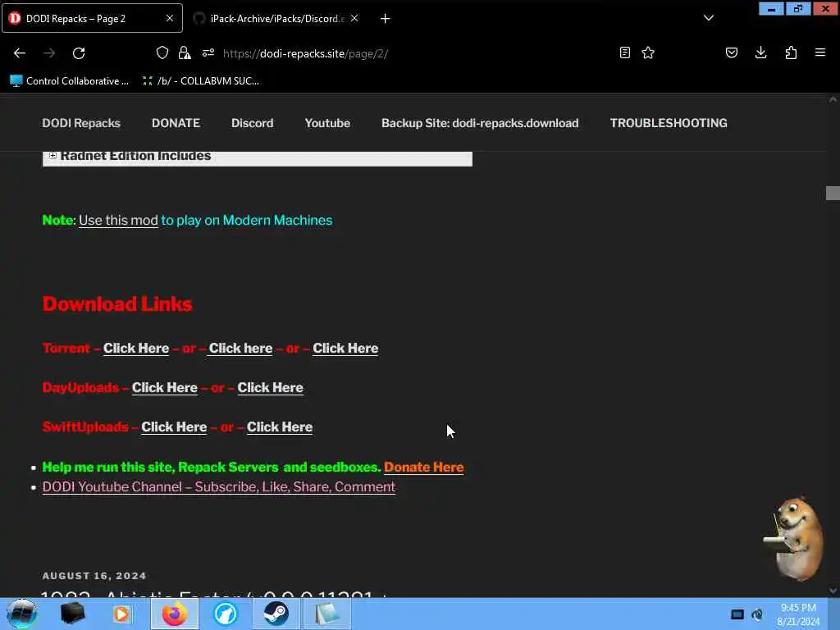Follow the 'Use this mod' link

pos(118,220)
